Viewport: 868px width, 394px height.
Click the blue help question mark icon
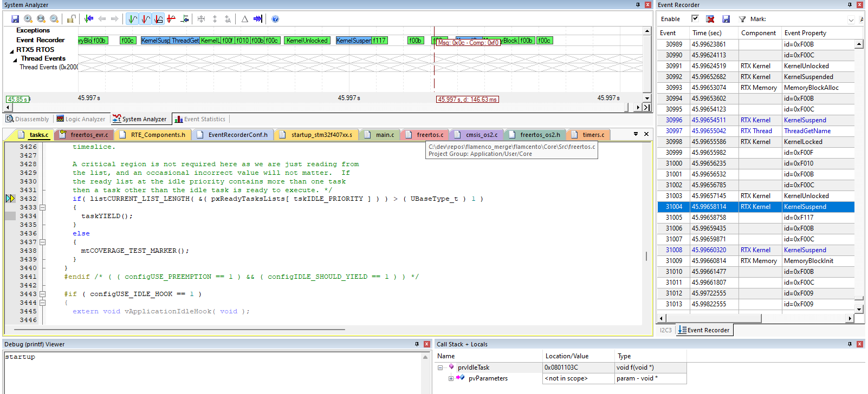pos(275,19)
